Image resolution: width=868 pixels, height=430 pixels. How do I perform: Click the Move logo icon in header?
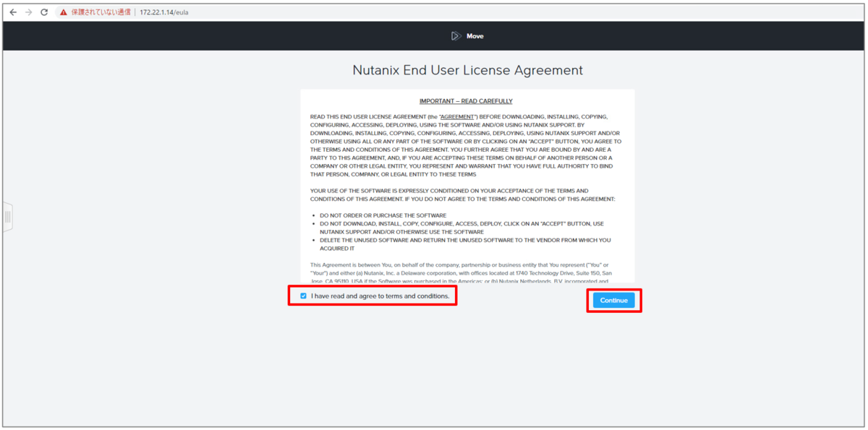(456, 36)
